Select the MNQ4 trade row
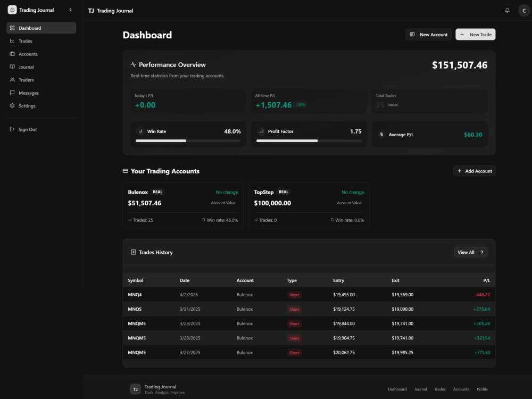This screenshot has width=532, height=399. coord(309,295)
